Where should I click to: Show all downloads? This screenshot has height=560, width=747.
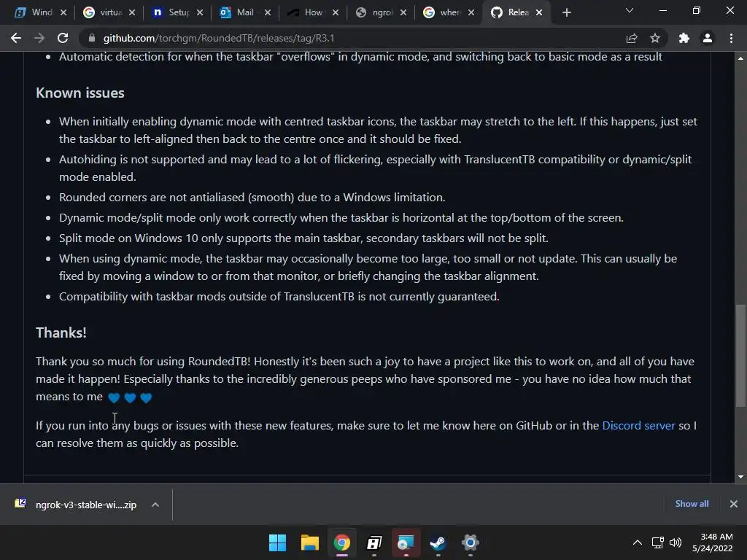pyautogui.click(x=692, y=503)
